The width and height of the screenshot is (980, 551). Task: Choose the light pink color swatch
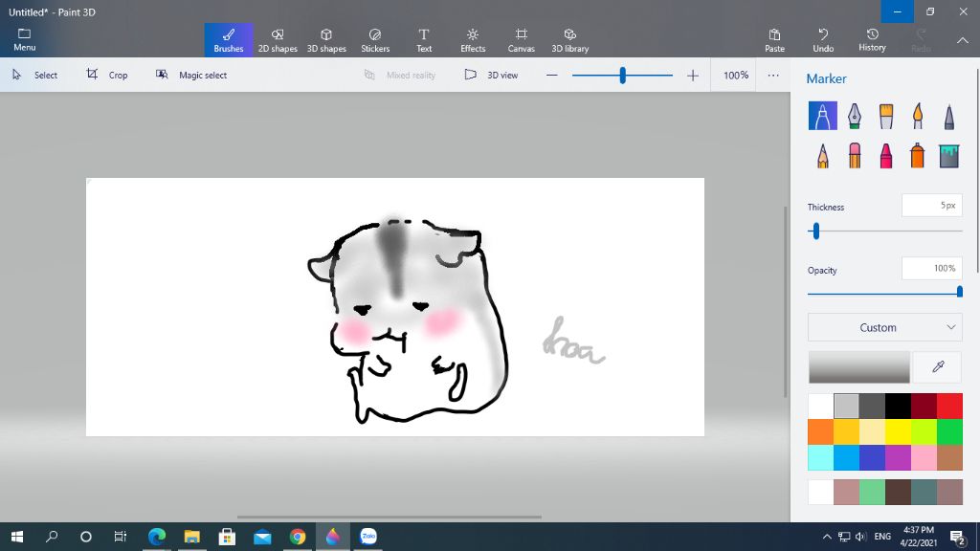(924, 457)
